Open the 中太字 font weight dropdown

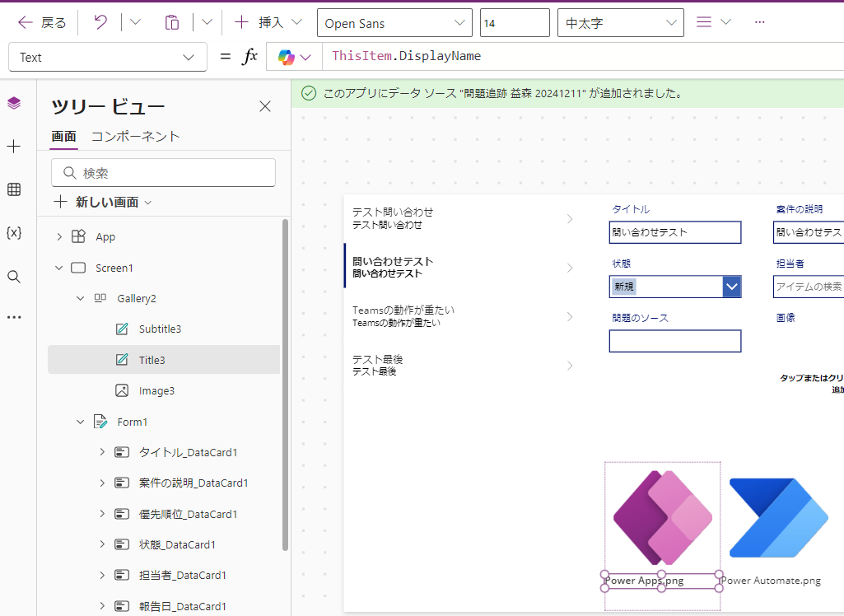pos(621,23)
